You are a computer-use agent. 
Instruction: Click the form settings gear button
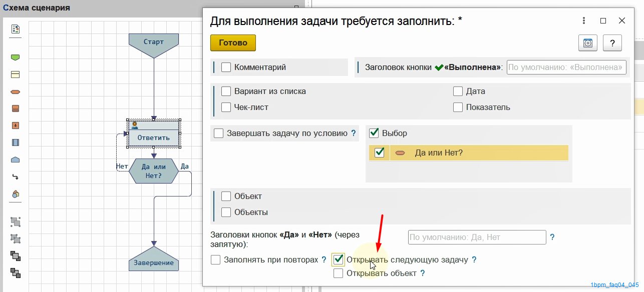[588, 43]
